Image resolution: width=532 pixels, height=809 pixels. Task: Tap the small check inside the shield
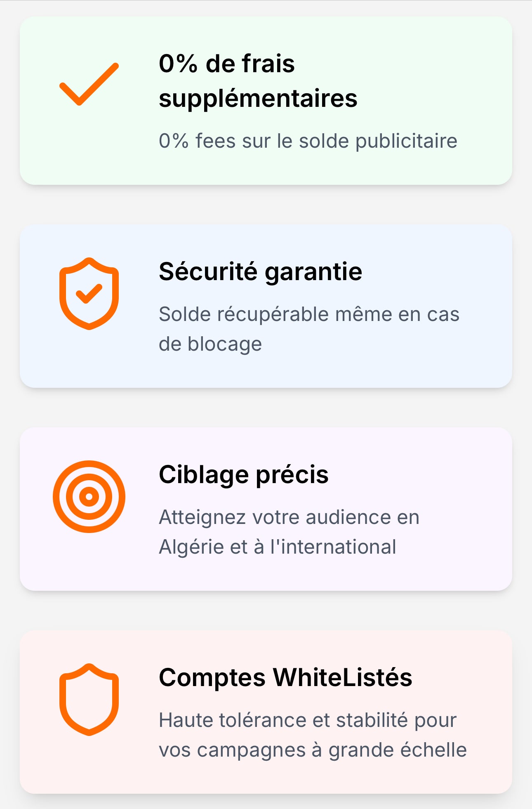89,293
